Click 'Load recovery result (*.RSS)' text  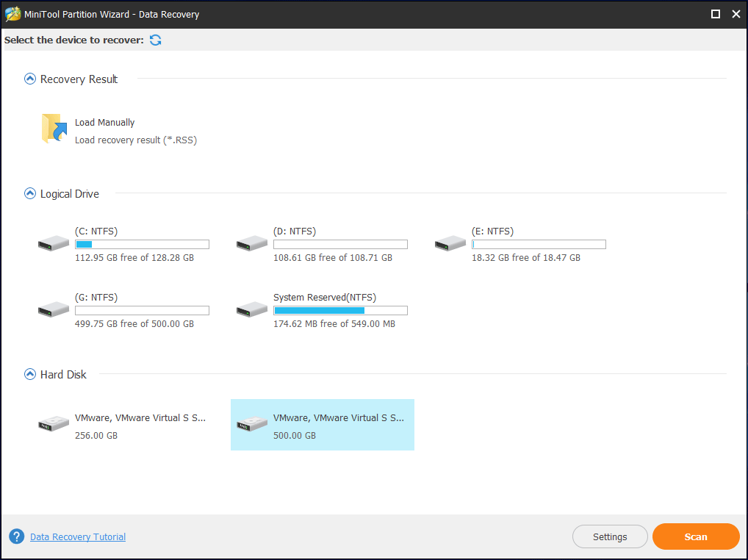click(x=136, y=140)
